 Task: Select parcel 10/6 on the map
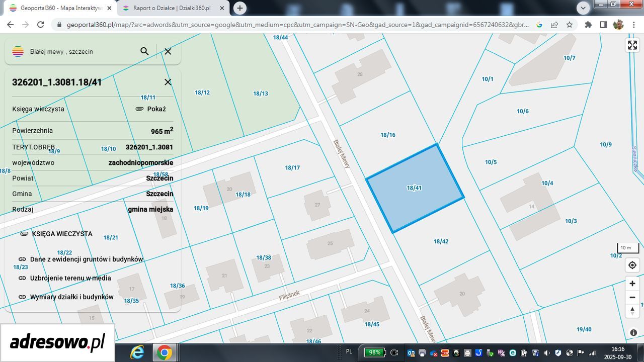pyautogui.click(x=523, y=111)
